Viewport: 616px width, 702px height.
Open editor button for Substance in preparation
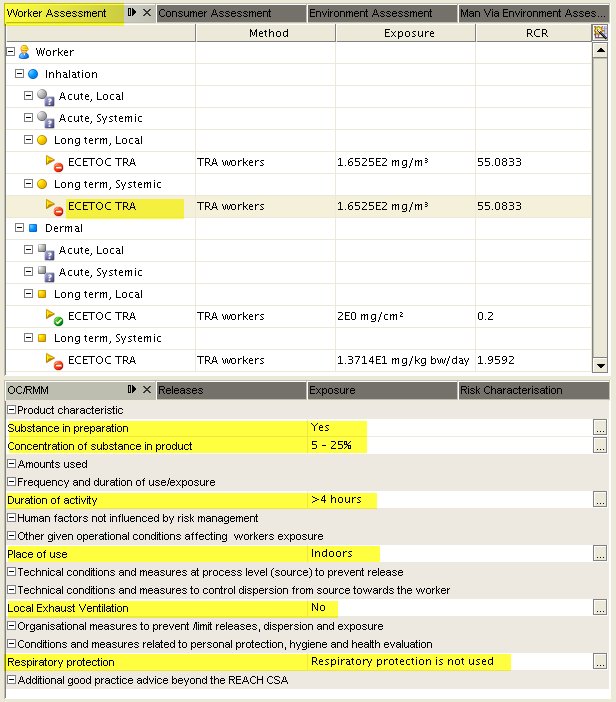point(600,428)
